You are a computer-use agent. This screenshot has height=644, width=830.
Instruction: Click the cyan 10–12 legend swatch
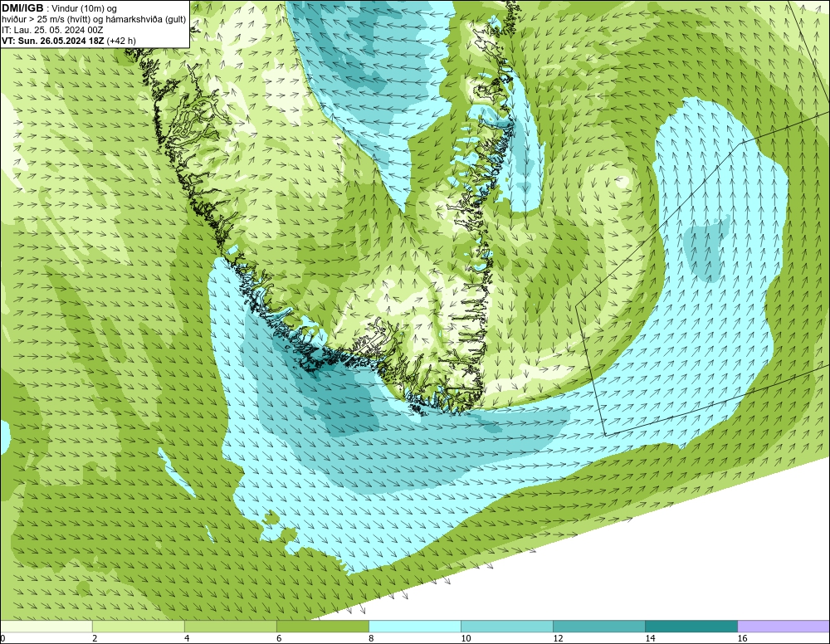coord(507,627)
